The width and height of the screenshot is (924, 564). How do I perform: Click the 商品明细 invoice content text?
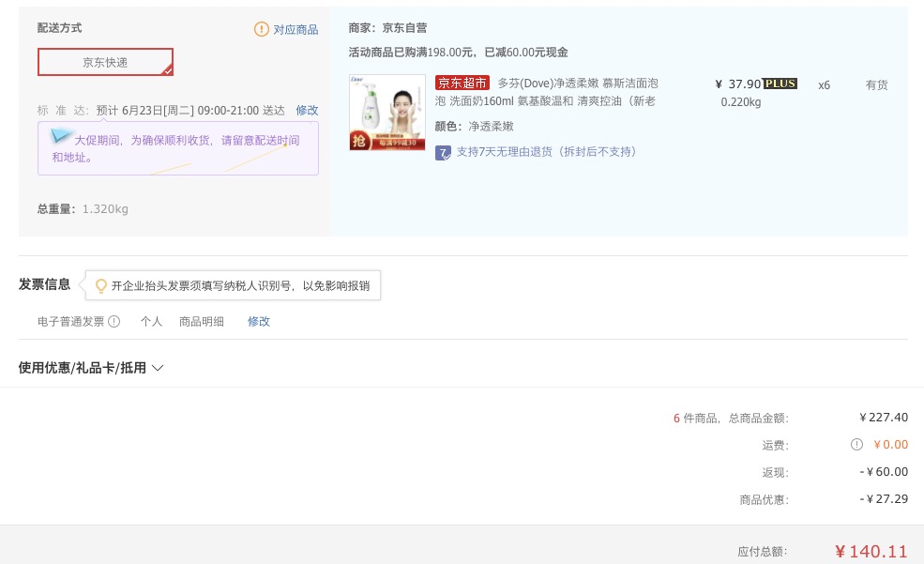tap(202, 321)
